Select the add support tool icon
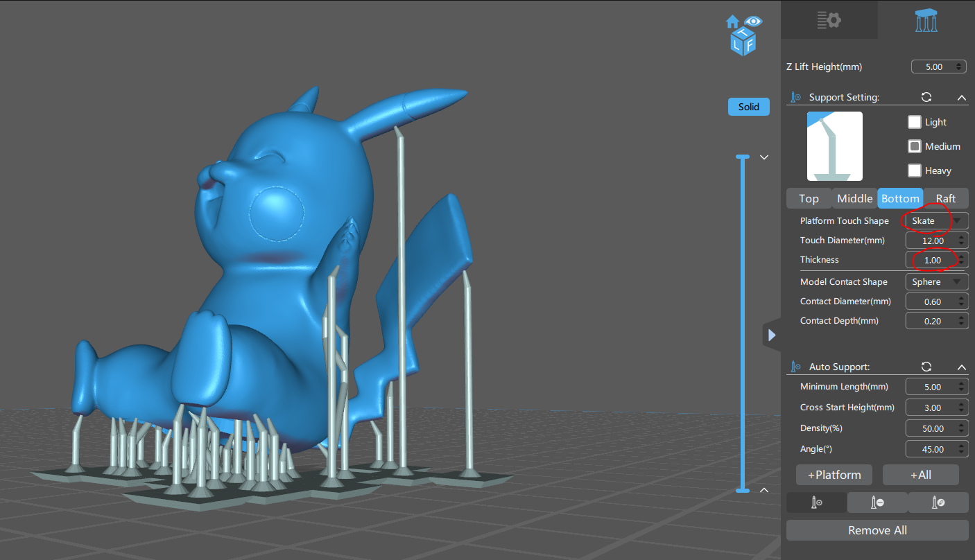 pos(816,502)
